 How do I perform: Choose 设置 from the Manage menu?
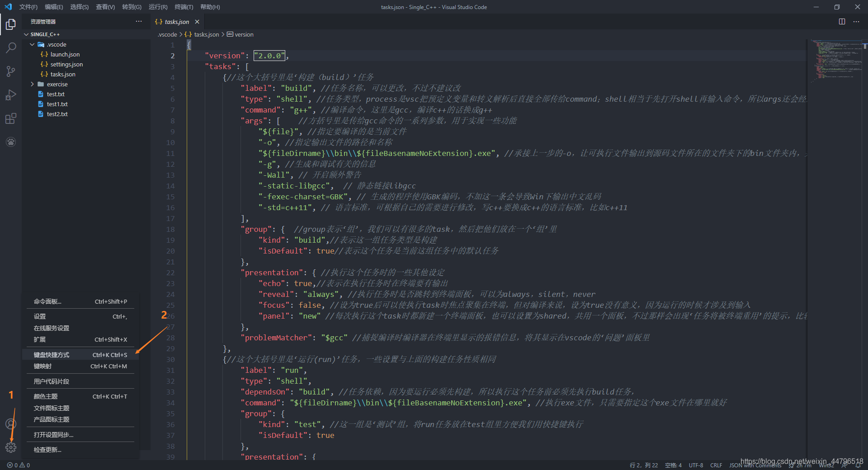80,316
